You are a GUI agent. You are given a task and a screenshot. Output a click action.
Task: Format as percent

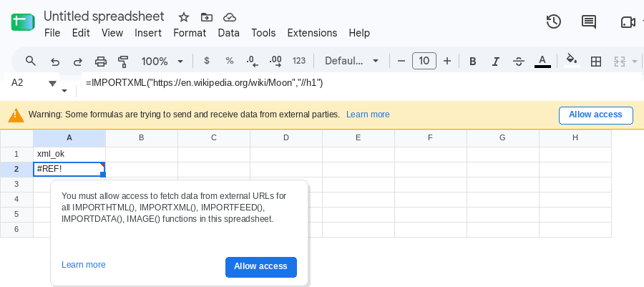(230, 61)
